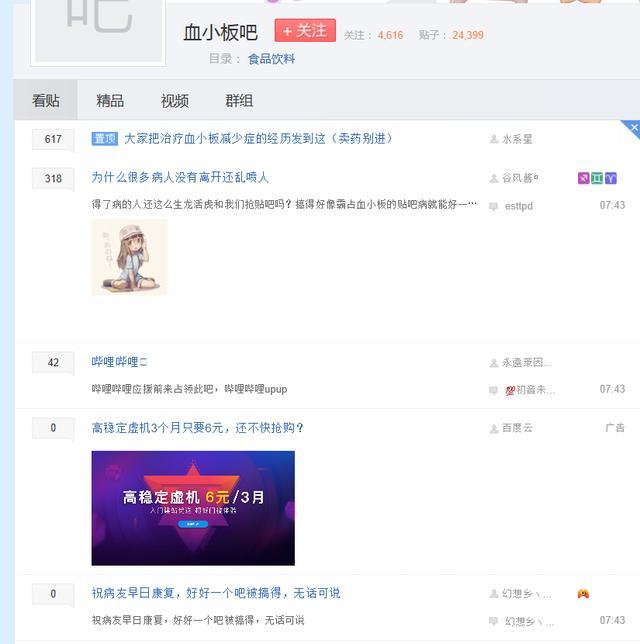Screen dimensions: 640x644
Task: Click the 100 emoji beside 初音未
Action: (510, 391)
